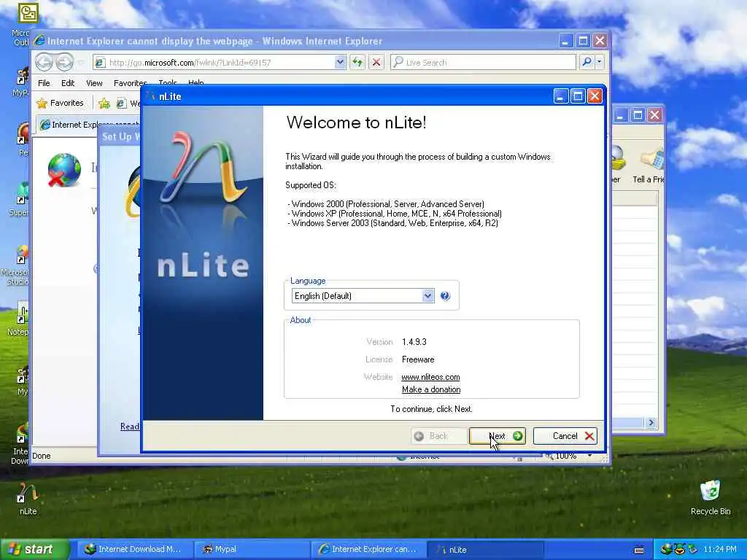
Task: Switch to Internet Explorer taskbar item
Action: tap(368, 549)
